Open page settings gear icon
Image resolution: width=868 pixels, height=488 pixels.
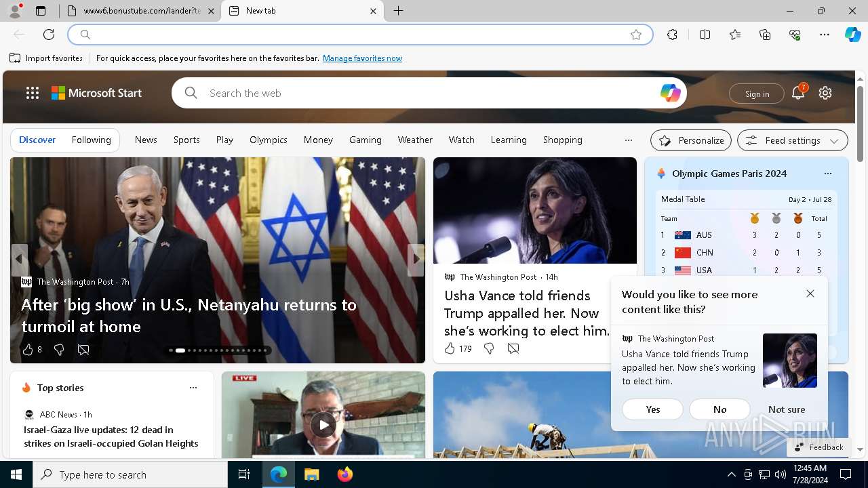(x=825, y=93)
